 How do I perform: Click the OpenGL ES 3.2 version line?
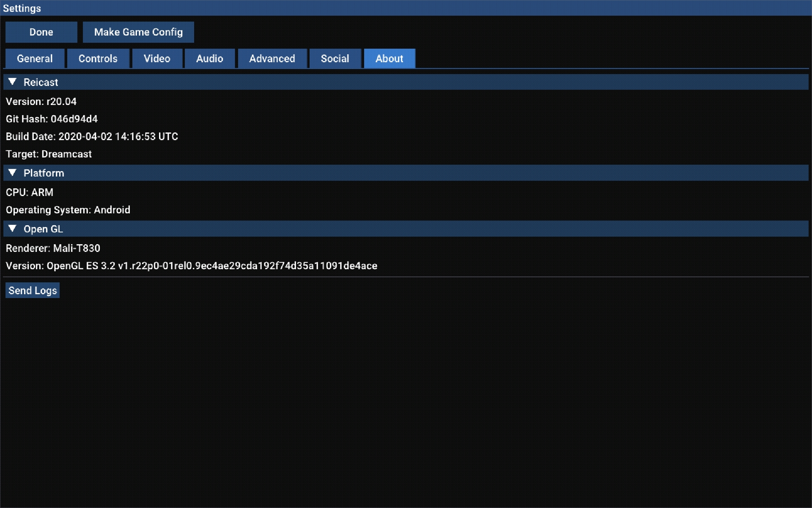click(x=192, y=266)
